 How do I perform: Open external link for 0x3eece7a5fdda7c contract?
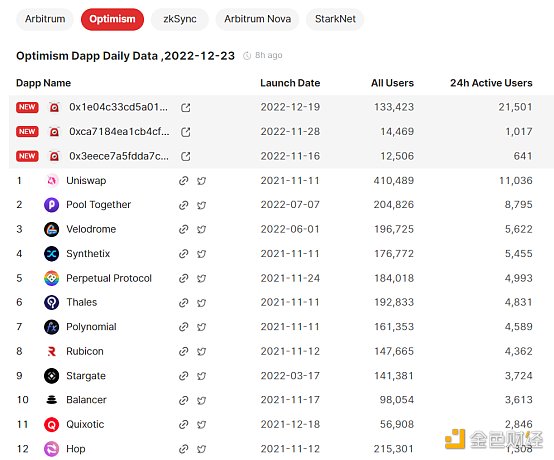185,157
